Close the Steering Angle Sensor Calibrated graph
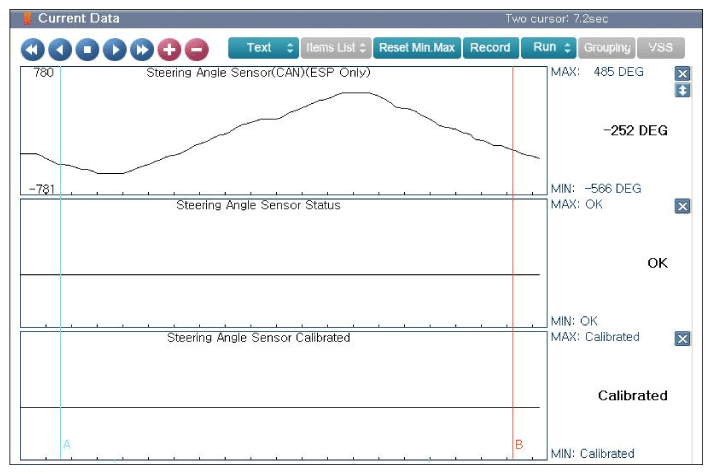Viewport: 712px width, 474px height. click(x=682, y=339)
